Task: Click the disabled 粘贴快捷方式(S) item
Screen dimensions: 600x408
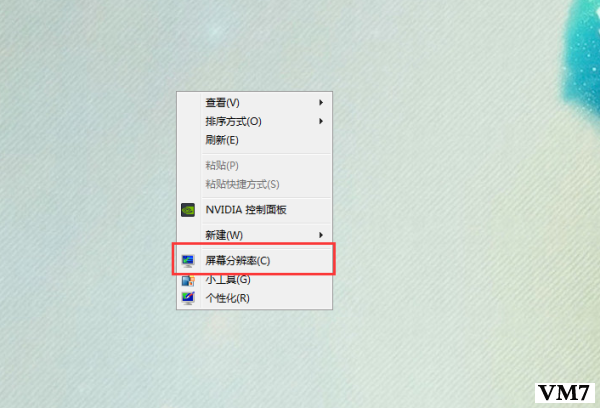Action: point(254,184)
